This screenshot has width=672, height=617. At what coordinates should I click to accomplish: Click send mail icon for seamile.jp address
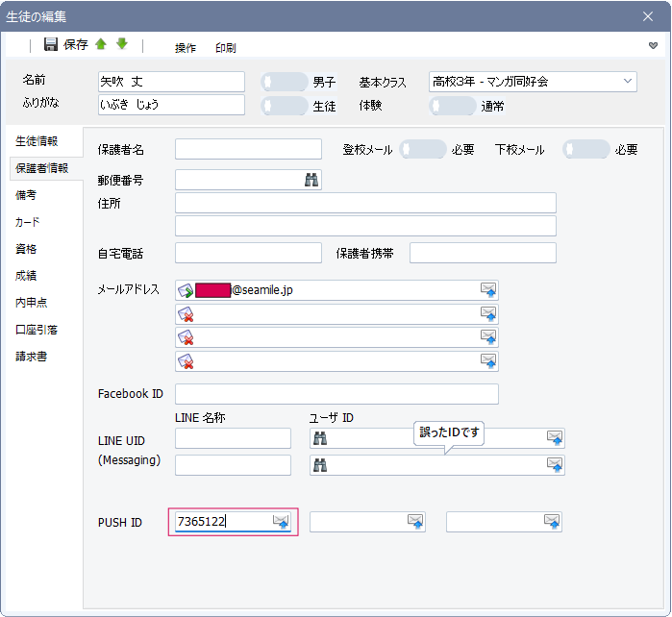pos(488,290)
